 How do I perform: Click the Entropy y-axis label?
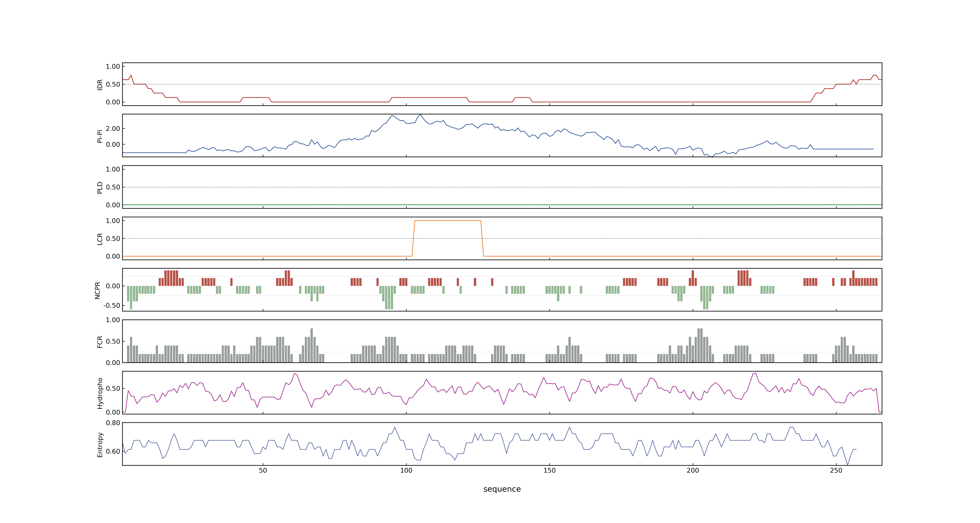pyautogui.click(x=100, y=445)
